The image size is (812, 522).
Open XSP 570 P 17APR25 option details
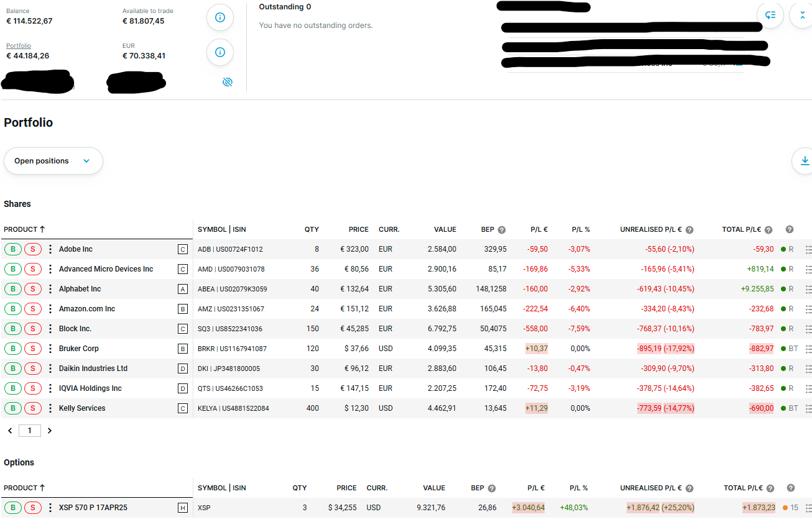pos(93,508)
